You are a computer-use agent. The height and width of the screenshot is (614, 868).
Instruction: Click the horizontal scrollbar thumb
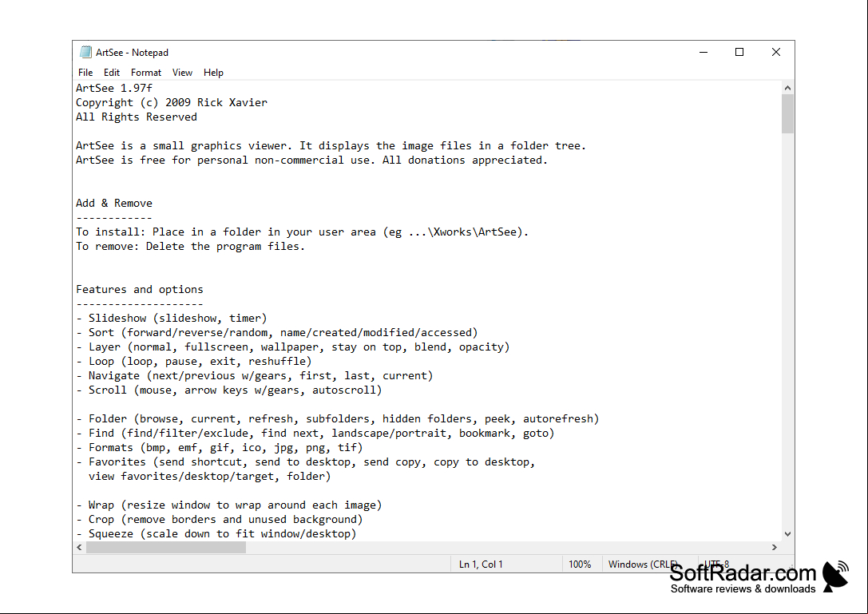[166, 547]
